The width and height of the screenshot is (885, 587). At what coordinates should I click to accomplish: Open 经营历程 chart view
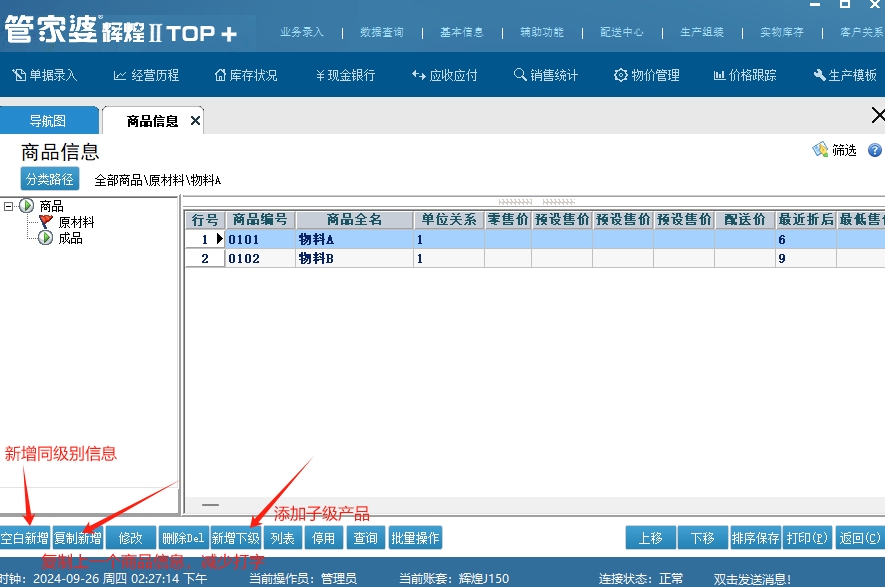pos(146,75)
